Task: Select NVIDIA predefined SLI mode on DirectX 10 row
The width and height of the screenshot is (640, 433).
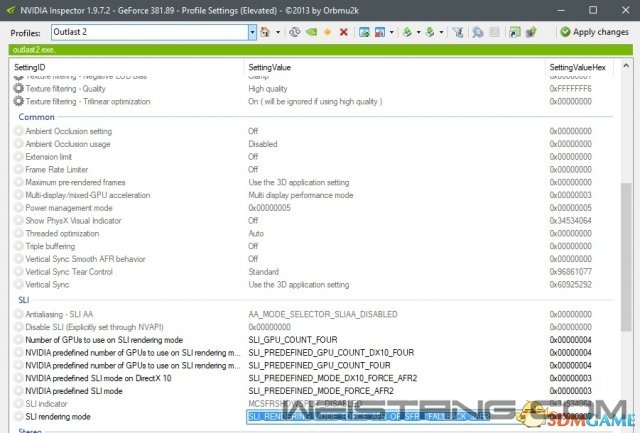Action: click(313, 378)
